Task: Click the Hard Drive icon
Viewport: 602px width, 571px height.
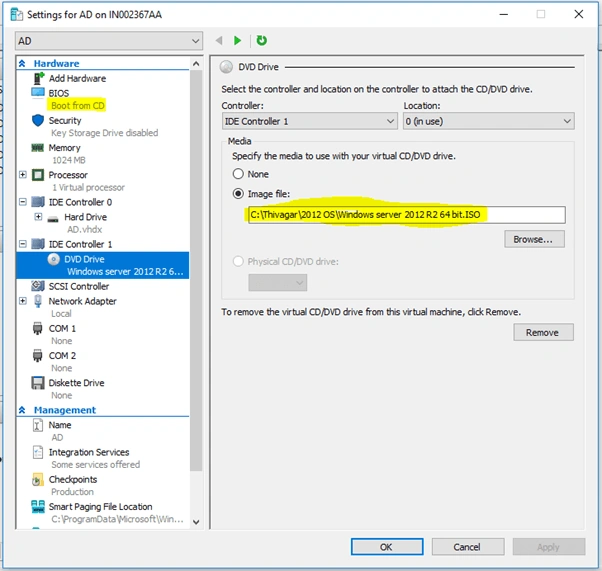Action: (53, 219)
